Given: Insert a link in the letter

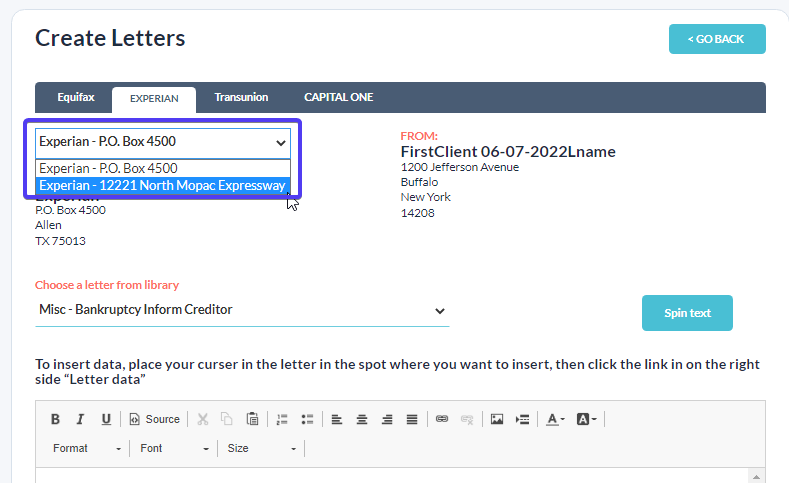Looking at the screenshot, I should tap(441, 419).
